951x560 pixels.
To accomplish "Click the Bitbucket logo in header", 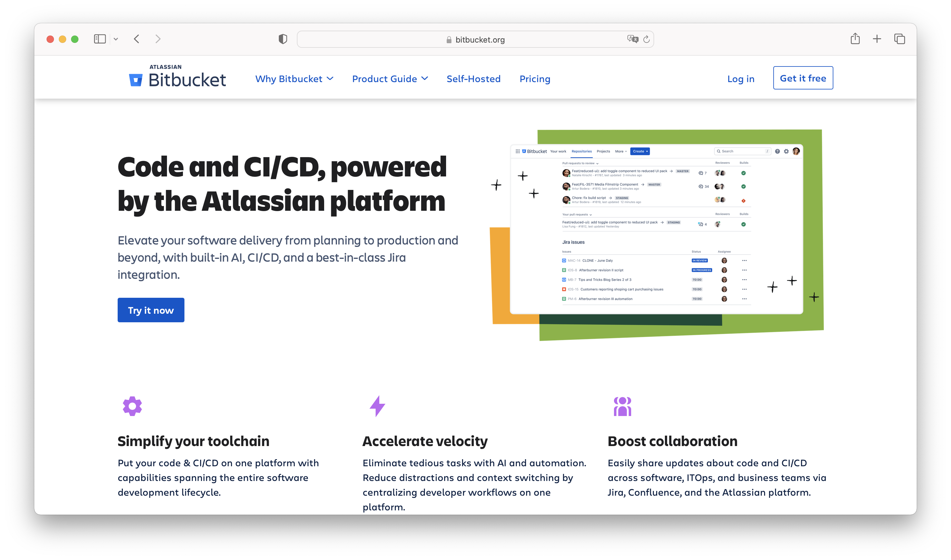I will pyautogui.click(x=177, y=78).
